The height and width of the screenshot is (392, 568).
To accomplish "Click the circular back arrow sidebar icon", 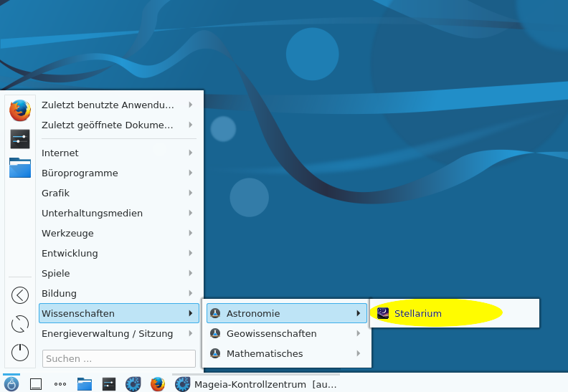I will tap(20, 295).
